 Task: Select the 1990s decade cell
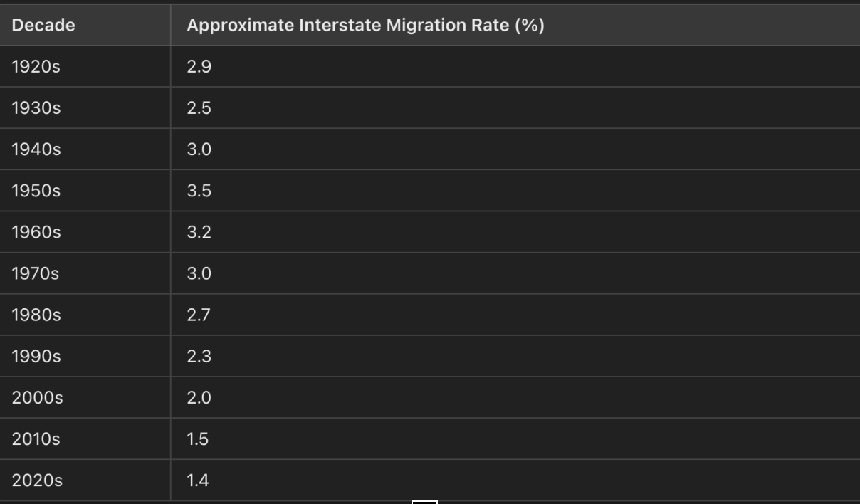[36, 356]
